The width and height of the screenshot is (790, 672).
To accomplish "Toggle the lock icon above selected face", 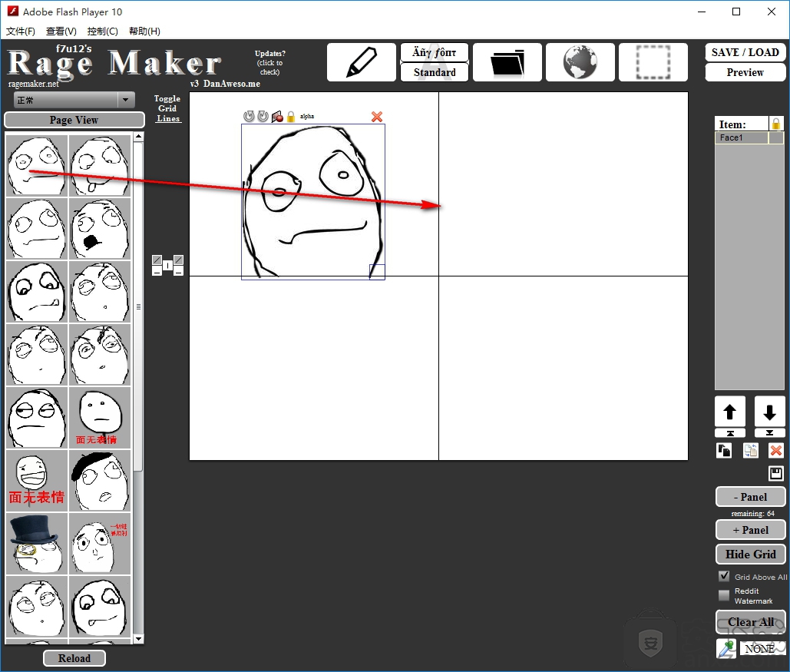I will 291,117.
